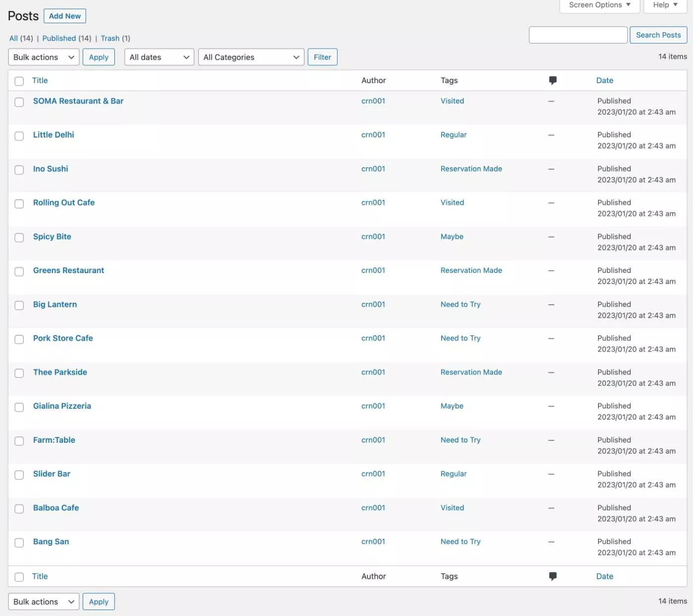Open the All Categories dropdown
The height and width of the screenshot is (616, 693).
coord(251,57)
